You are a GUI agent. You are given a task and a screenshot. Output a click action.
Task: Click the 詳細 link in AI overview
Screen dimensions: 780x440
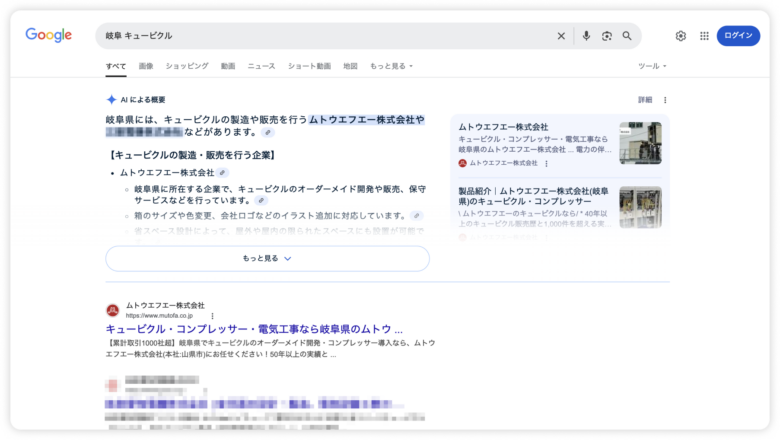tap(645, 100)
